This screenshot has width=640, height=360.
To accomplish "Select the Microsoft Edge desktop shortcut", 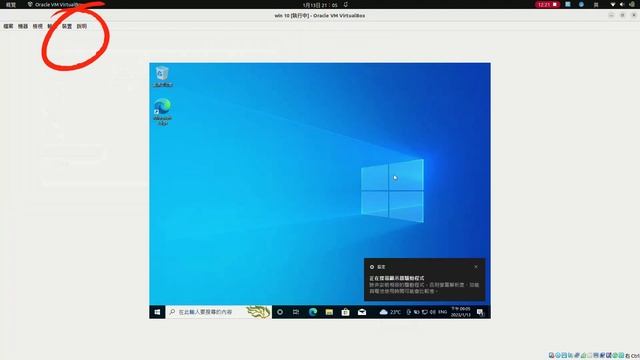I will (162, 111).
